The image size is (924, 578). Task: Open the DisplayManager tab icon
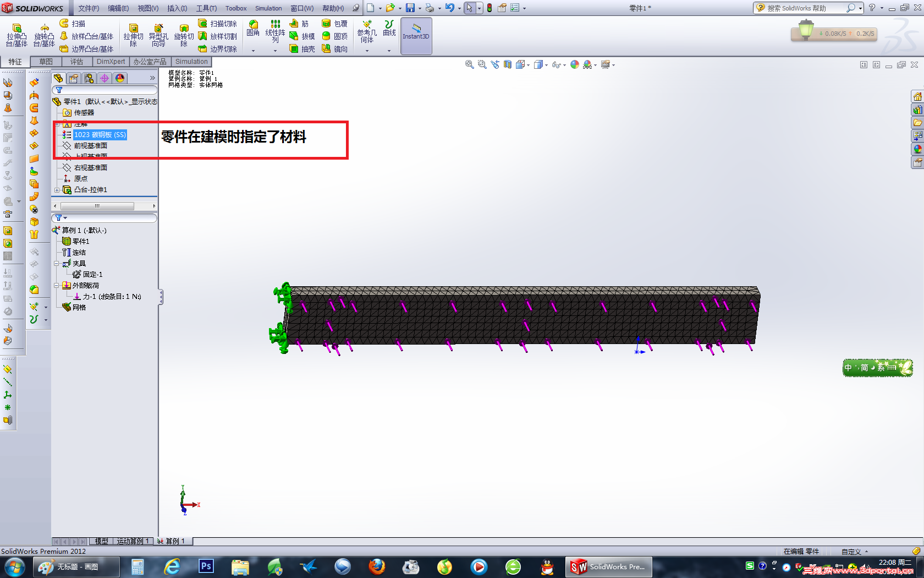click(120, 78)
